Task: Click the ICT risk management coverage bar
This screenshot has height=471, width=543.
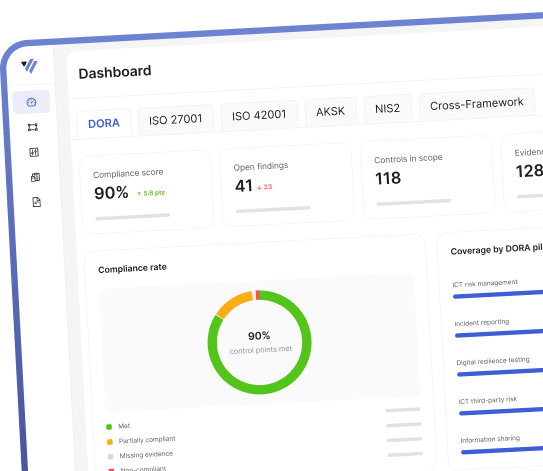Action: point(498,294)
